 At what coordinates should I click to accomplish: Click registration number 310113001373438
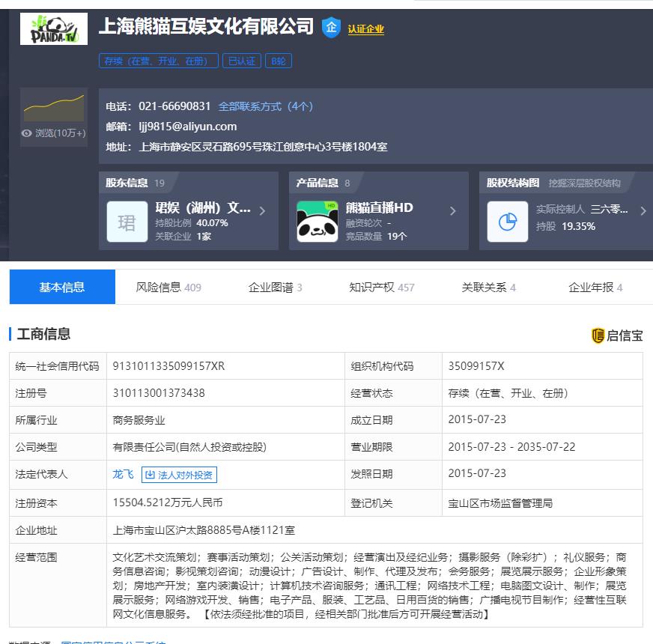click(x=159, y=393)
